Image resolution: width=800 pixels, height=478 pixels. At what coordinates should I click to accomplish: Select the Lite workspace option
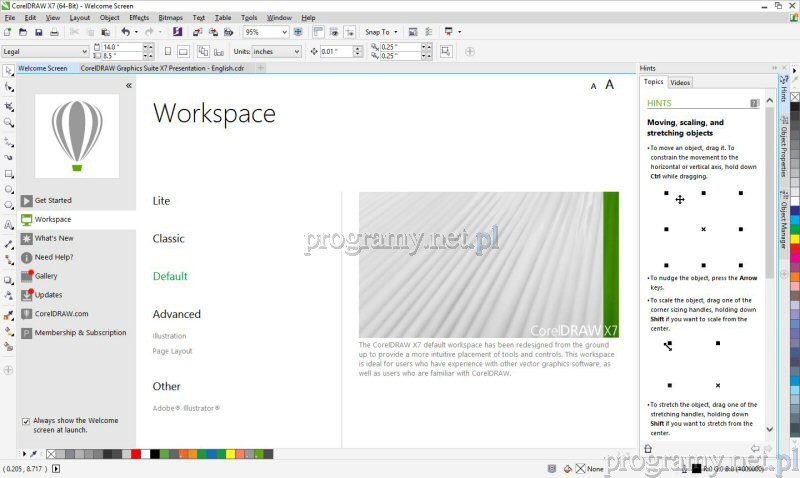(x=161, y=201)
